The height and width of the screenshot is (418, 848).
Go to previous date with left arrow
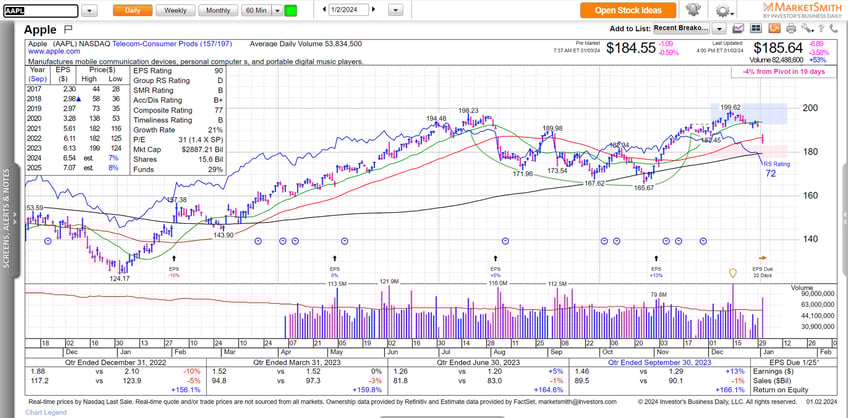[324, 10]
